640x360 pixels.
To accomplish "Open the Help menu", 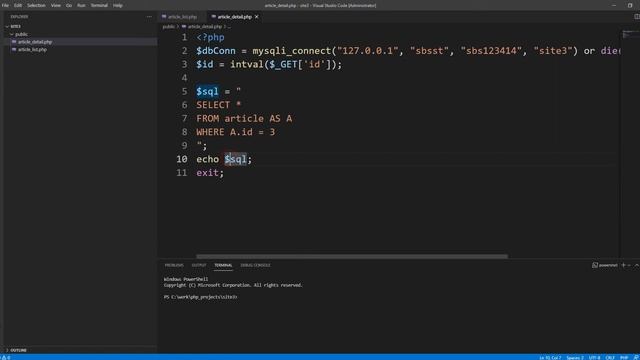I will coord(118,5).
